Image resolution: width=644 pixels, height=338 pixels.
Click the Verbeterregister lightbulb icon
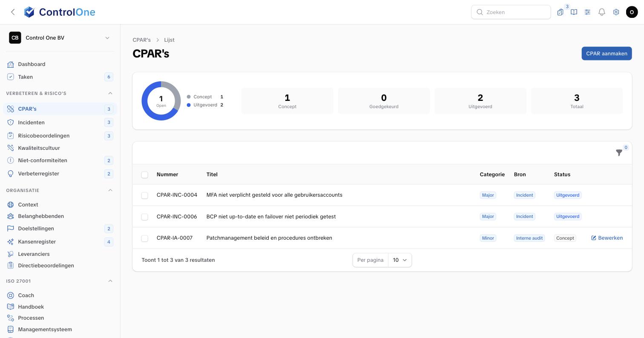pos(11,174)
